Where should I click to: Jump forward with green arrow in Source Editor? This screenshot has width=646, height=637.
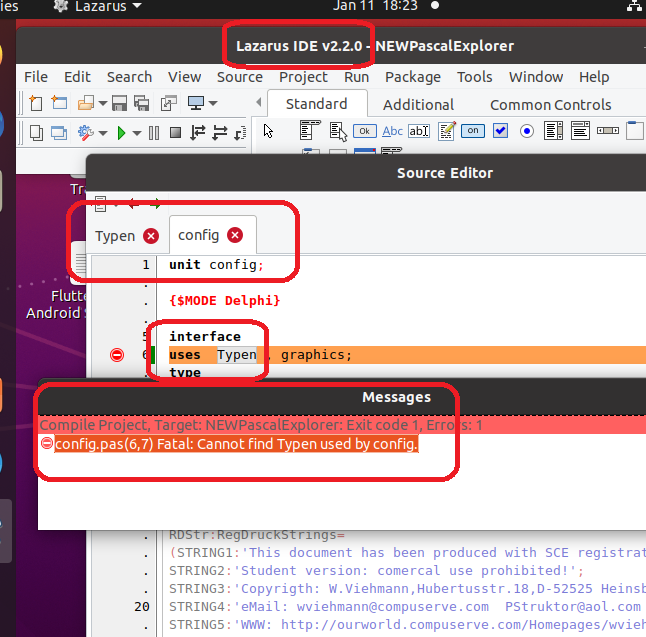point(155,203)
